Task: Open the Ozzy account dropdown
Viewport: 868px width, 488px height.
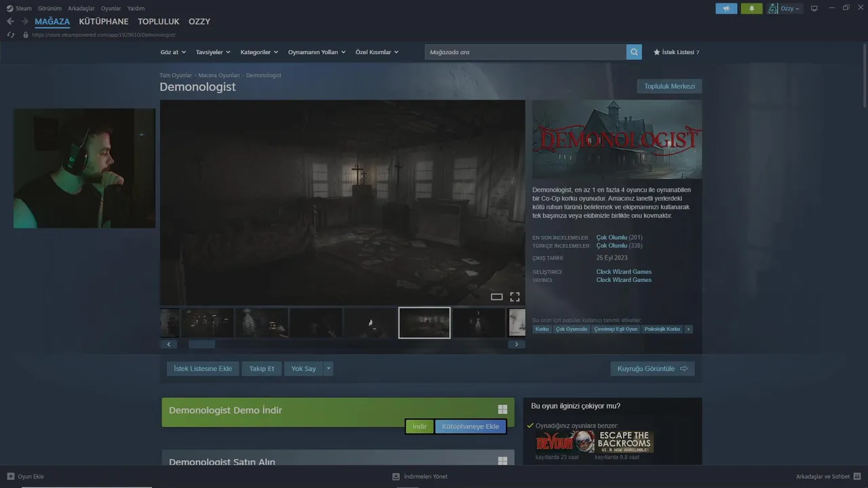Action: coord(790,9)
